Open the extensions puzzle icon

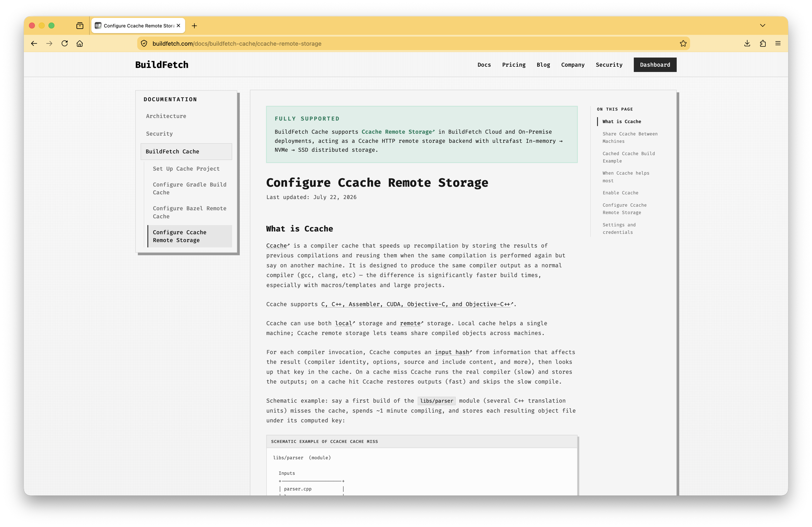tap(763, 43)
